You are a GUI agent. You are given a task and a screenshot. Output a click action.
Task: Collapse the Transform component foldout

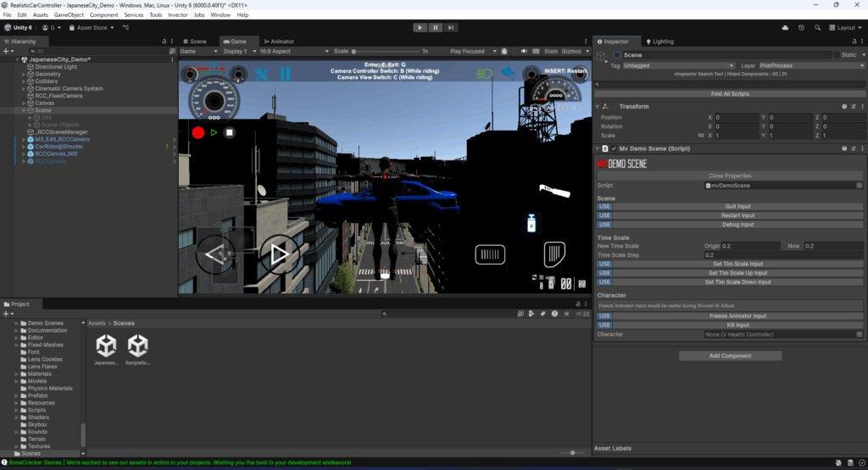[598, 106]
